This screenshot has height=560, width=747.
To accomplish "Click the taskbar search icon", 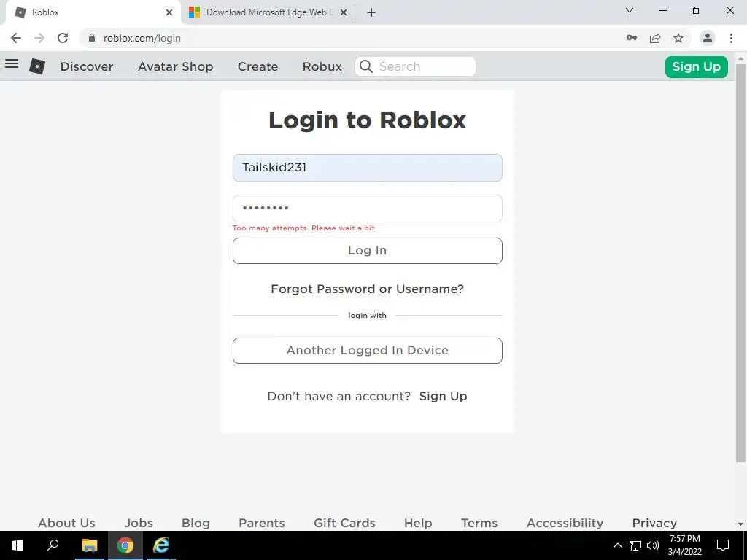I will (53, 545).
